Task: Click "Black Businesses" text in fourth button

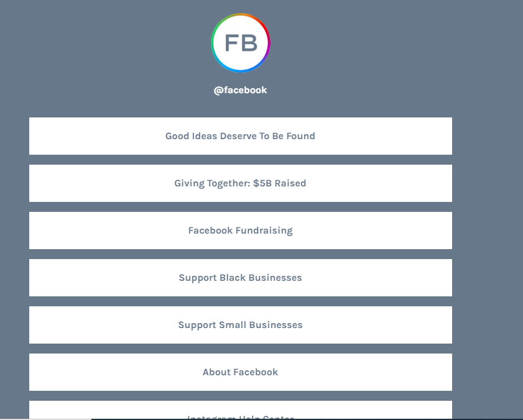Action: tap(261, 278)
